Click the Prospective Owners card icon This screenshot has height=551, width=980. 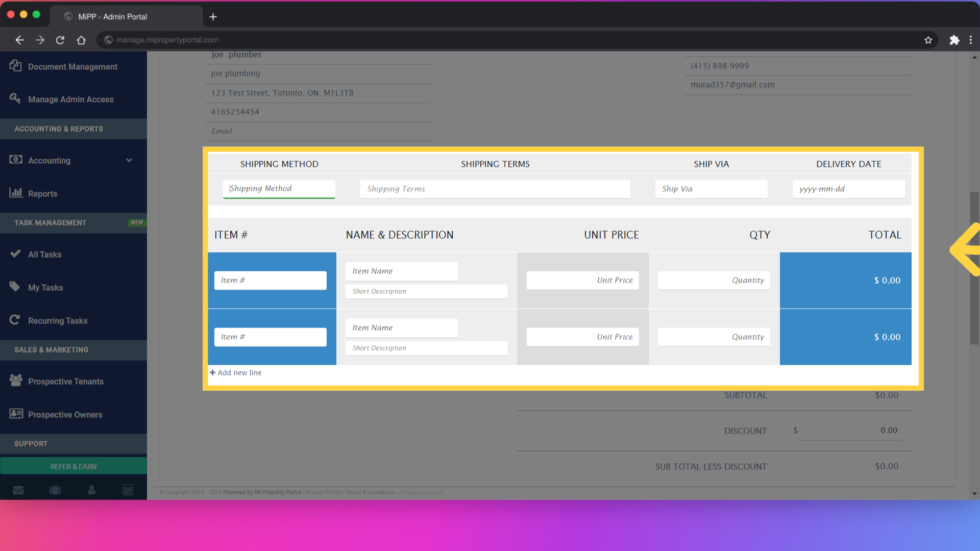tap(16, 413)
